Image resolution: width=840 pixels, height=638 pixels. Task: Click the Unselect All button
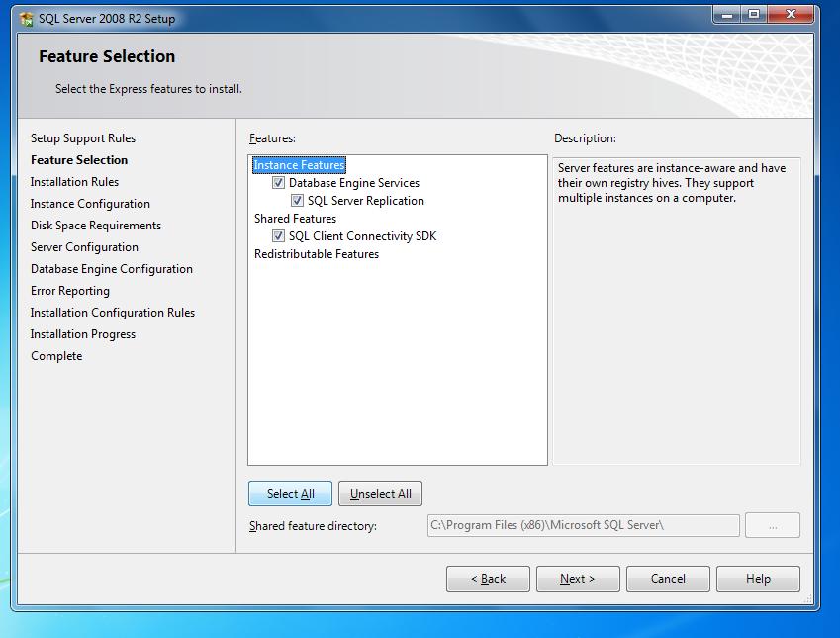pos(380,494)
